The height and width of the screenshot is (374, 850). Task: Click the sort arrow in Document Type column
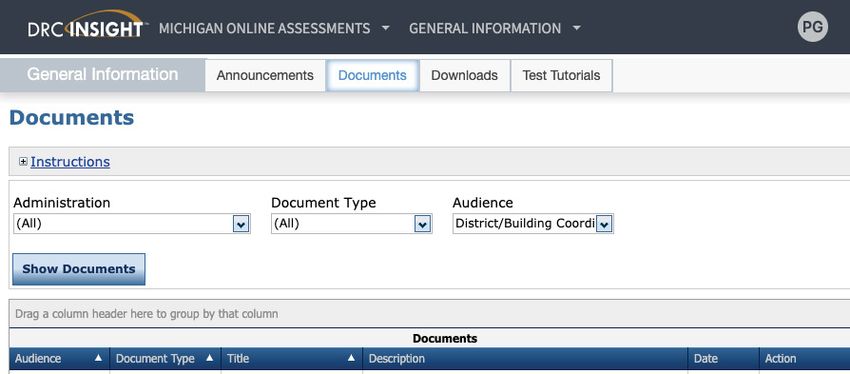point(210,358)
